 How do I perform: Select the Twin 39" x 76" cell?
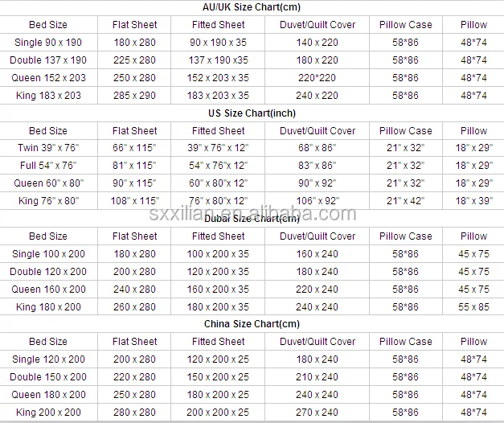point(48,148)
